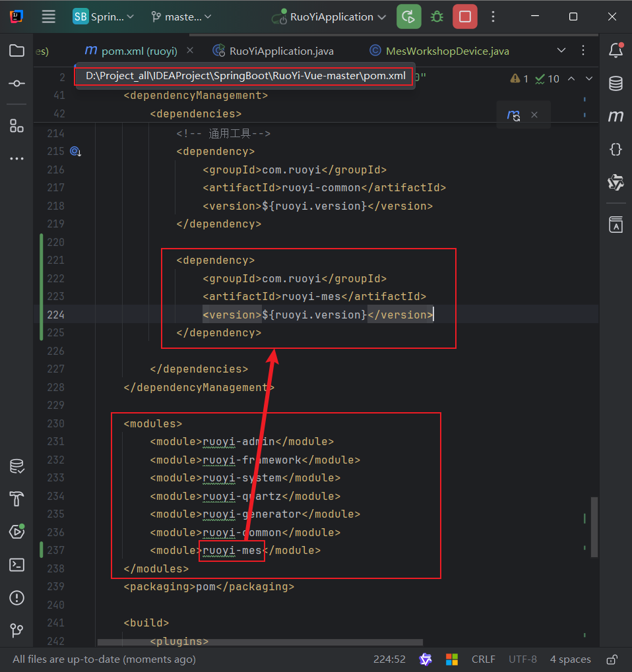Open the Structure tool window
Image resolution: width=632 pixels, height=672 pixels.
[x=16, y=126]
